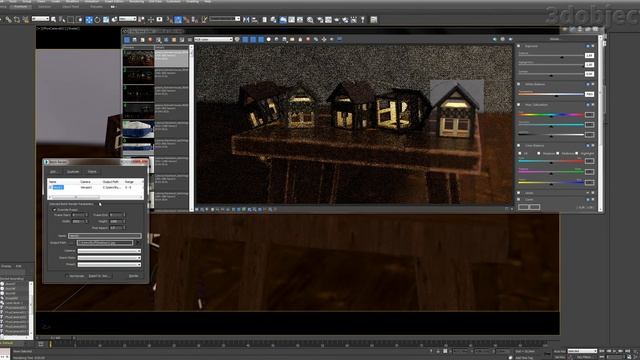Click the Exposure slider in color corrections

551,56
